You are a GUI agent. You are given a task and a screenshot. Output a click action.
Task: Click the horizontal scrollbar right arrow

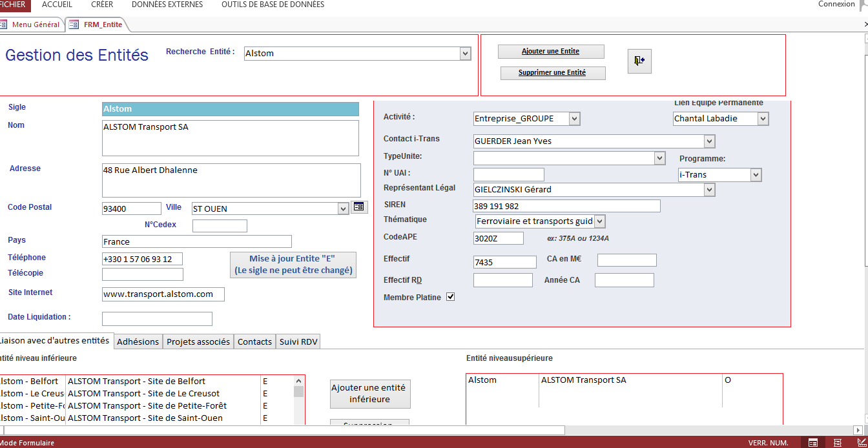tap(858, 430)
